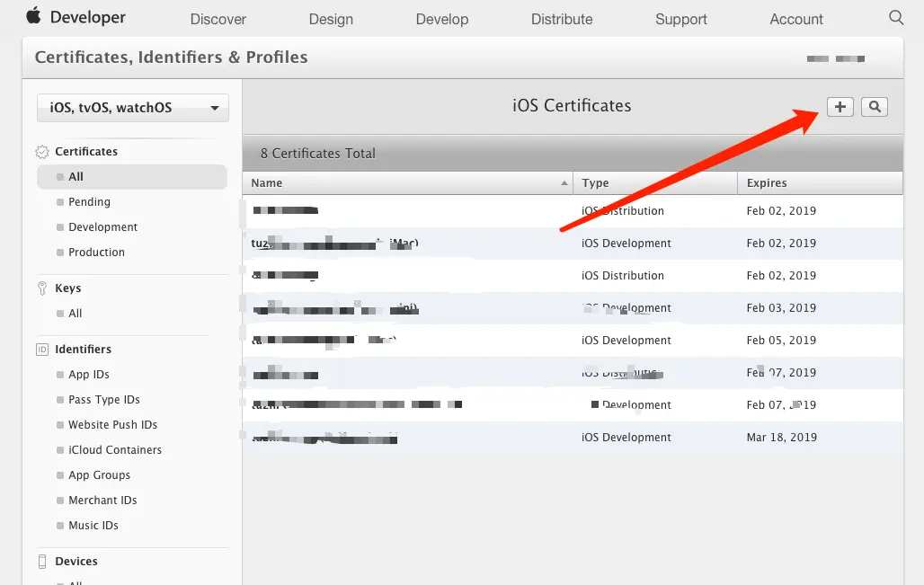924x585 pixels.
Task: Sort by Type column header
Action: click(x=655, y=183)
